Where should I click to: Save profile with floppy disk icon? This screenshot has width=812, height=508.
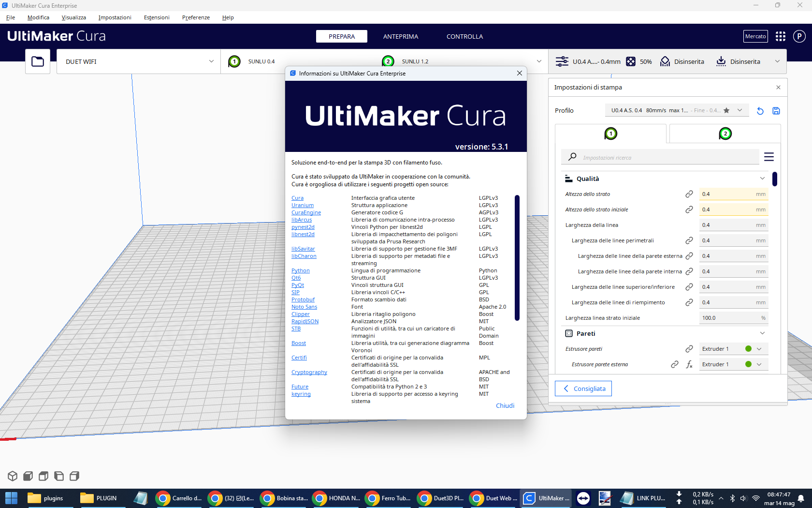click(776, 111)
